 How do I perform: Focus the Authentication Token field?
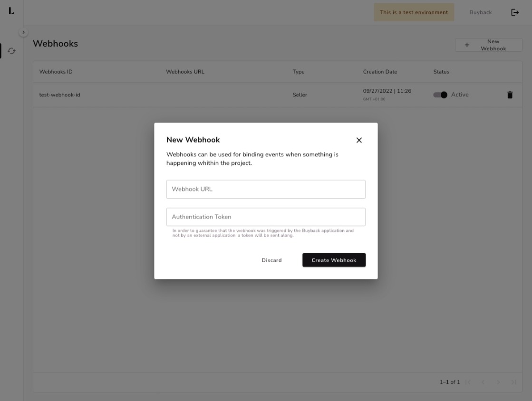(x=266, y=217)
